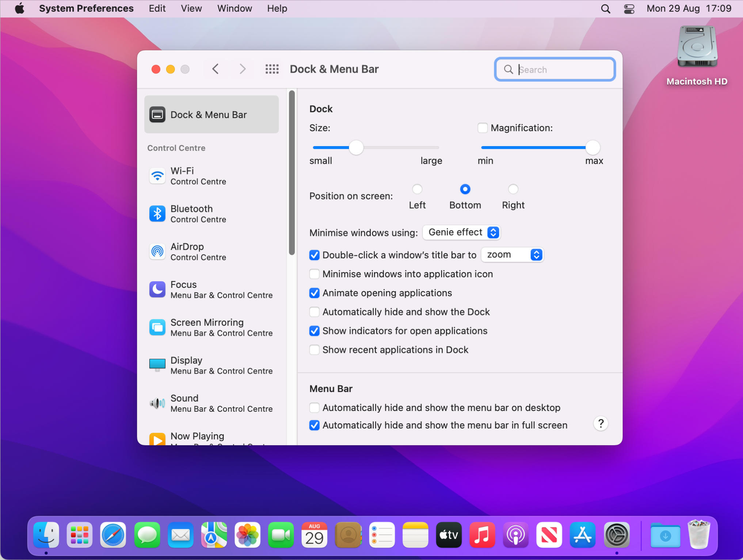This screenshot has width=743, height=560.
Task: Open News app in the Dock
Action: coord(549,535)
